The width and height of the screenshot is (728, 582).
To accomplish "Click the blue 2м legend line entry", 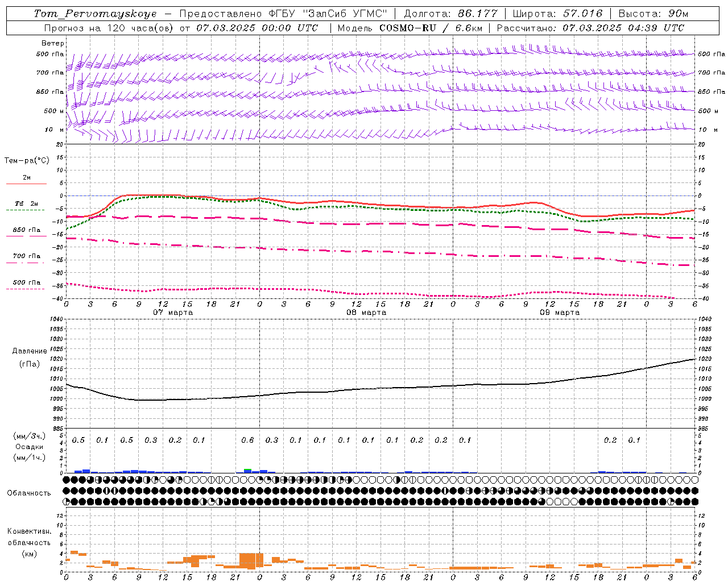I will point(26,180).
